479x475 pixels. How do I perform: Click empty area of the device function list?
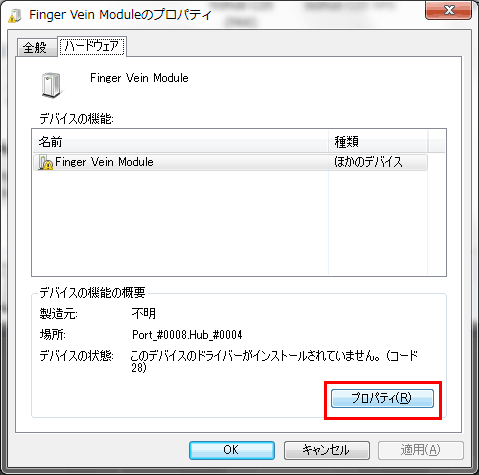click(x=180, y=223)
